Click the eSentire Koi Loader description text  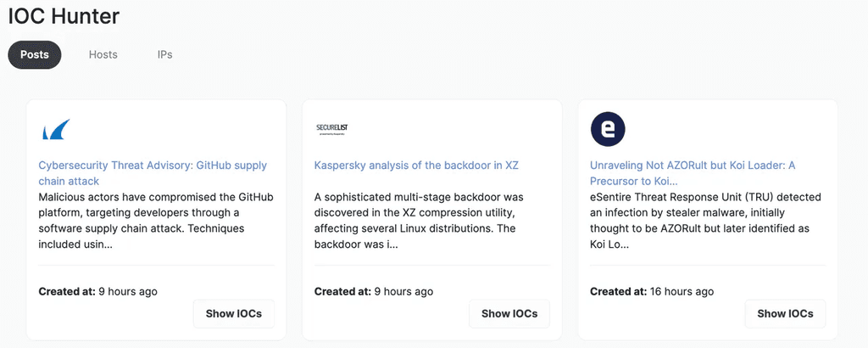[705, 220]
